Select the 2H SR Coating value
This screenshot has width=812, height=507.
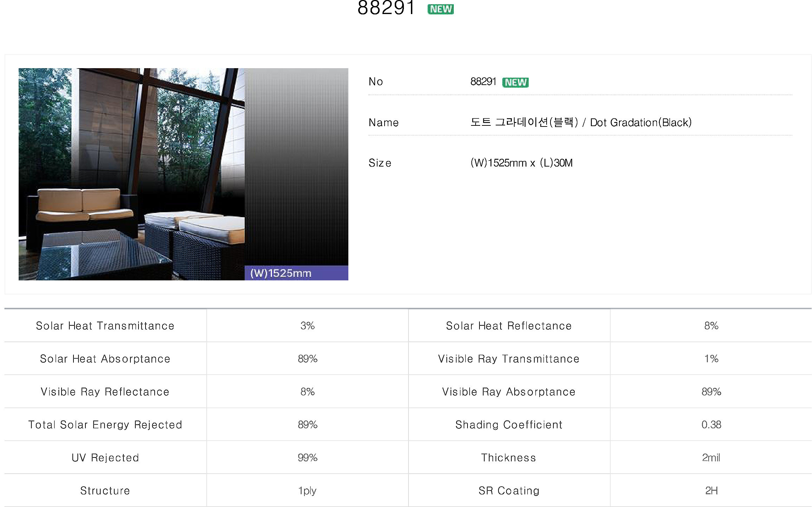711,491
